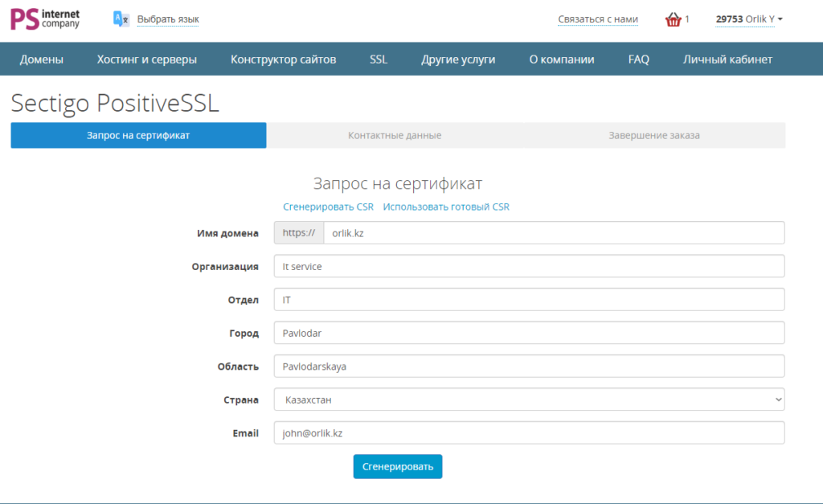Open the SSL menu item
The height and width of the screenshot is (504, 823).
pos(379,59)
